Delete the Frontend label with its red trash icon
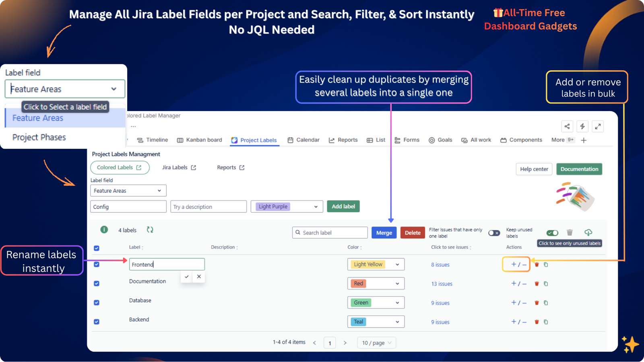644x362 pixels. pos(537,264)
